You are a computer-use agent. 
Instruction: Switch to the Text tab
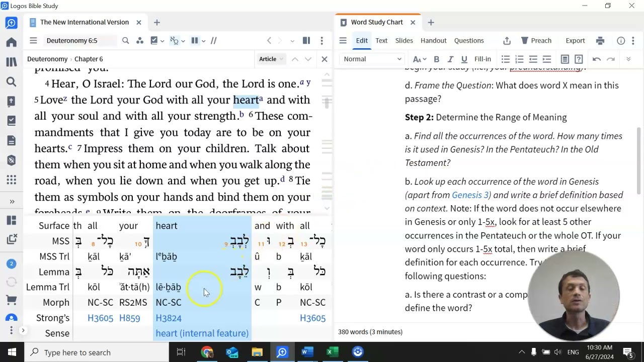click(381, 41)
